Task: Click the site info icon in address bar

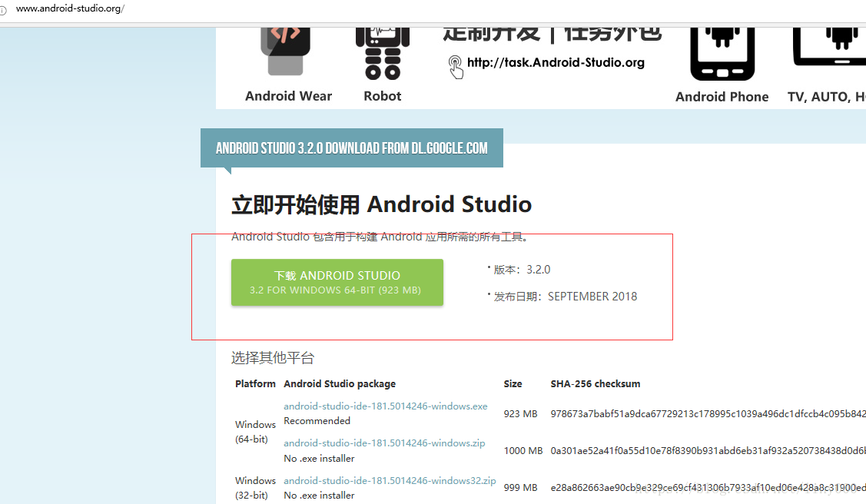Action: tap(3, 9)
